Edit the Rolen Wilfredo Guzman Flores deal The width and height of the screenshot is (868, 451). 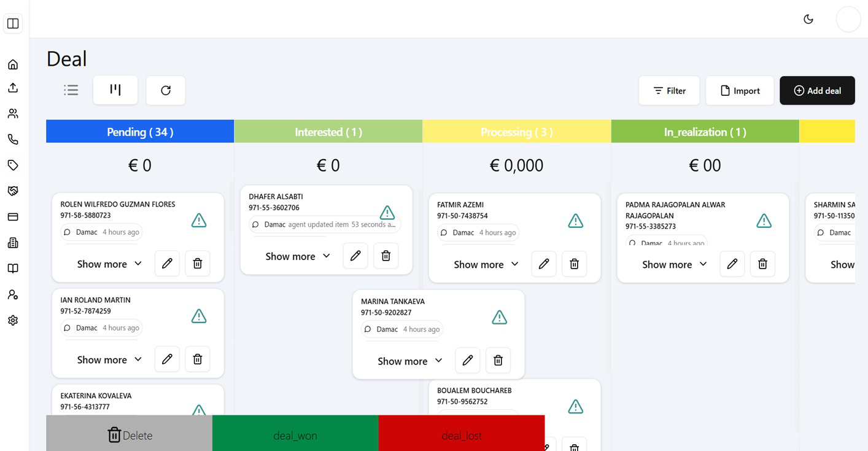[167, 264]
